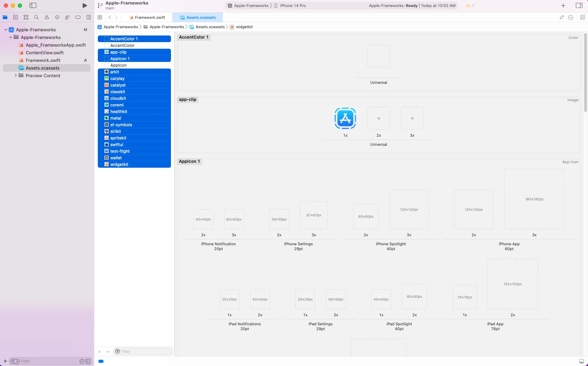This screenshot has height=366, width=588.
Task: Select the carplay asset row
Action: pyautogui.click(x=134, y=79)
